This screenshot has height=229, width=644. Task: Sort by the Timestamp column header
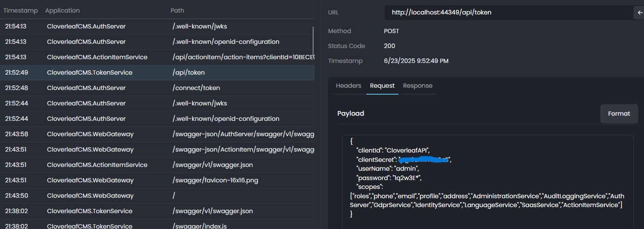pyautogui.click(x=21, y=10)
